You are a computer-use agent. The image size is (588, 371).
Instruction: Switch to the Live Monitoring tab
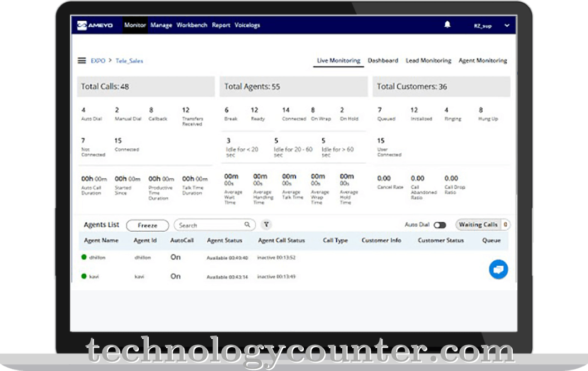pyautogui.click(x=339, y=60)
